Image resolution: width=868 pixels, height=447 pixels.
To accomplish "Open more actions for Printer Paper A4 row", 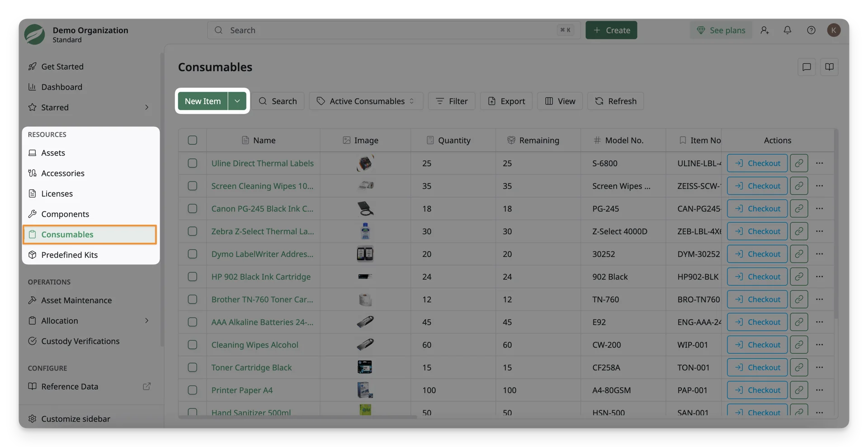I will click(820, 390).
